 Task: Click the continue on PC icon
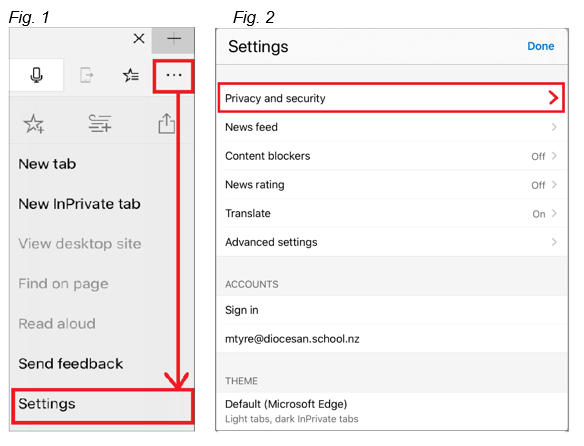tap(86, 75)
